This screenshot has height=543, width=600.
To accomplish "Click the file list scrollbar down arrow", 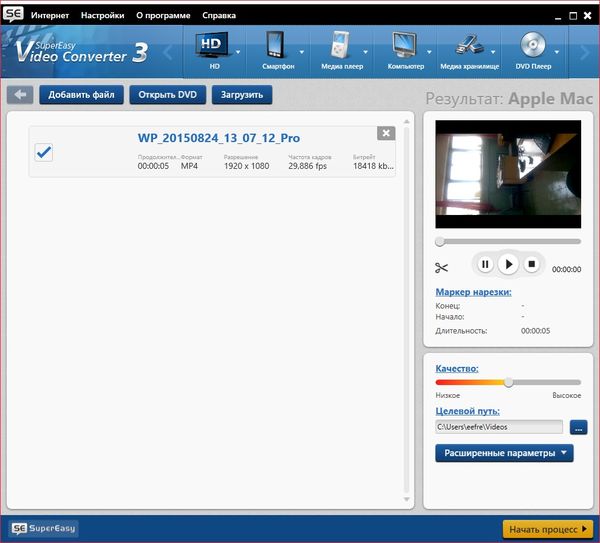I will [x=406, y=499].
